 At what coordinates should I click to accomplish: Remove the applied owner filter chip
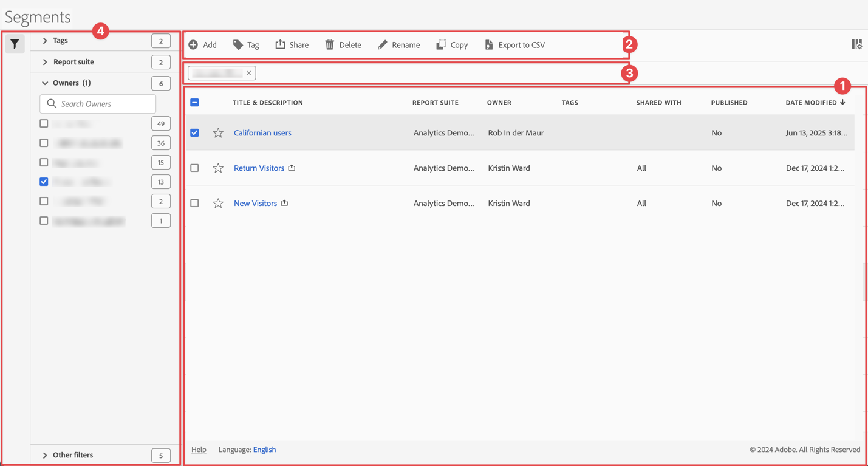pyautogui.click(x=249, y=73)
